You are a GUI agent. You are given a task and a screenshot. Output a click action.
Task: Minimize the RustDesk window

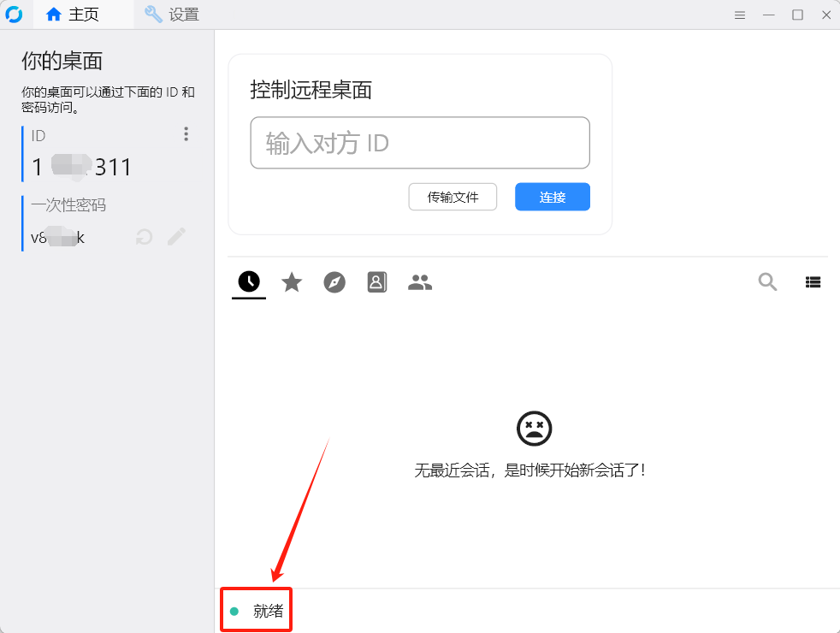769,15
